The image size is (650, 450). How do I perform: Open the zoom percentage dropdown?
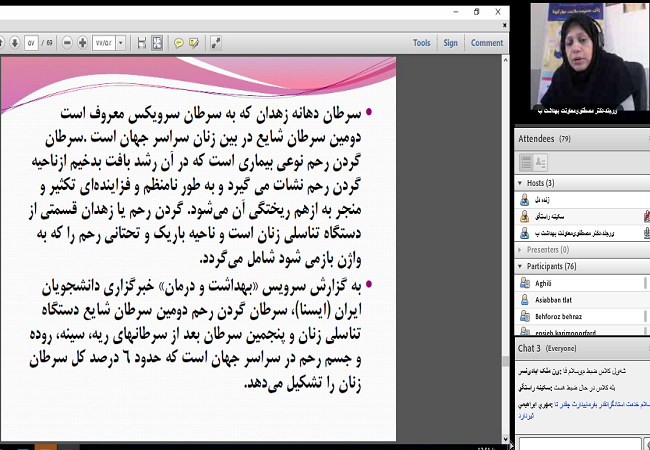121,43
